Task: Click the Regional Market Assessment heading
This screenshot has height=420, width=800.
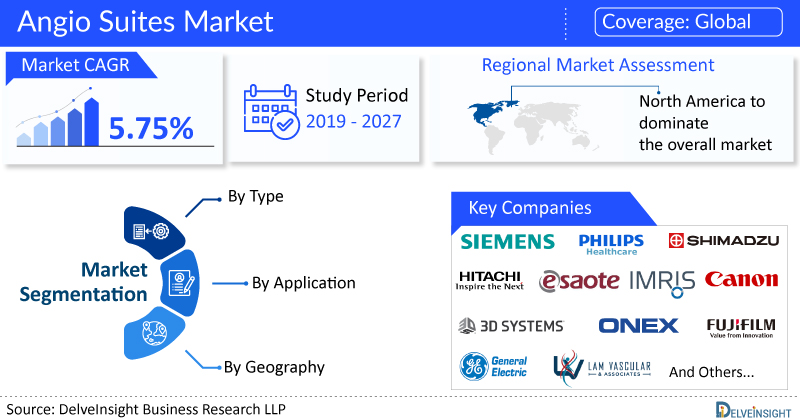Action: (598, 65)
